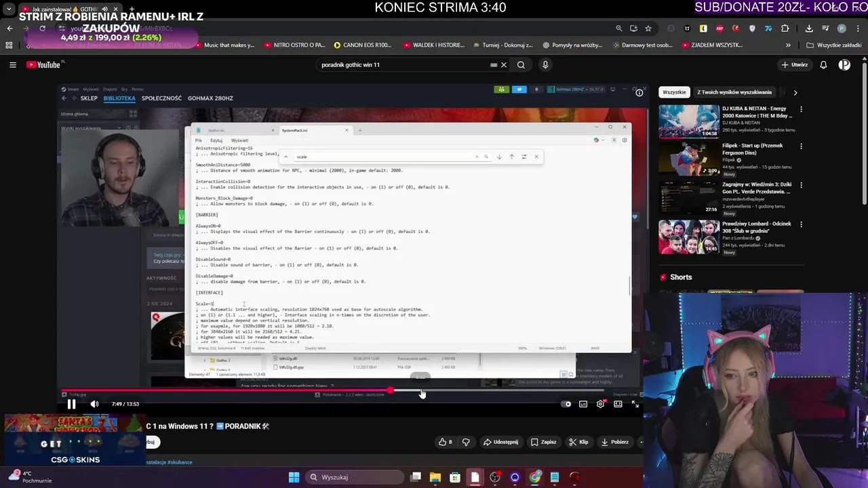
Task: Pause the YouTube video
Action: pyautogui.click(x=71, y=404)
